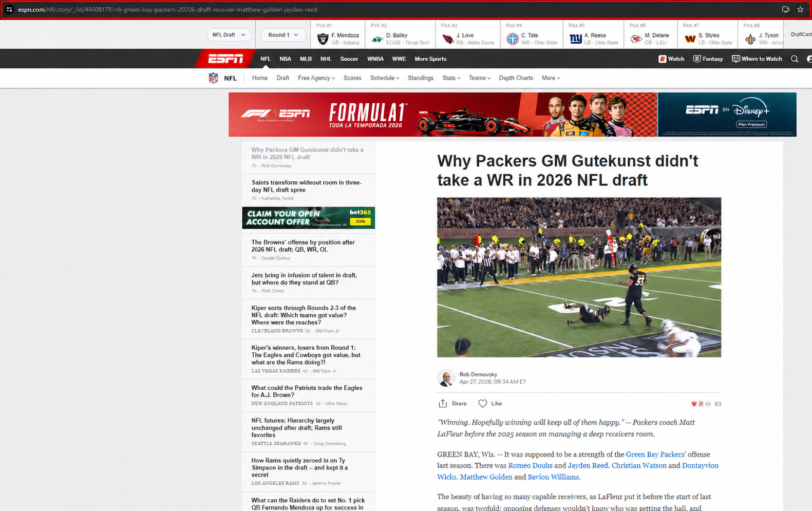812x511 pixels.
Task: Open the Savion Williams player link
Action: click(553, 477)
